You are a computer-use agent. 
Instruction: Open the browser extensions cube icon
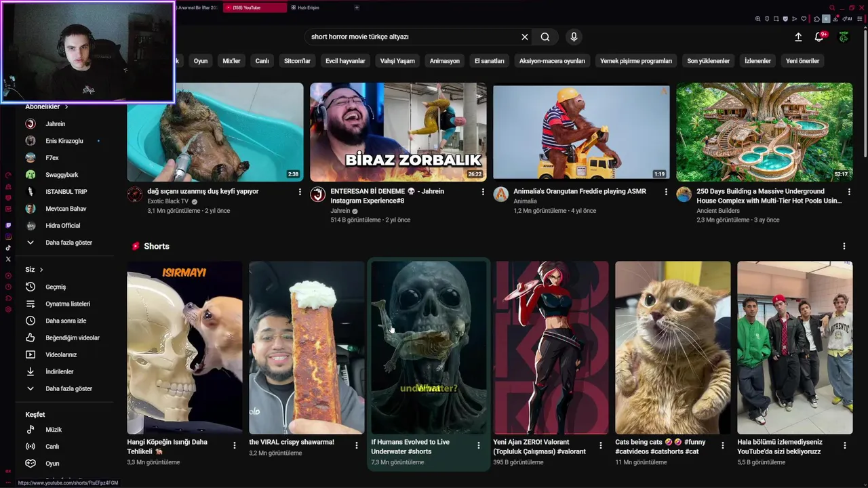816,19
